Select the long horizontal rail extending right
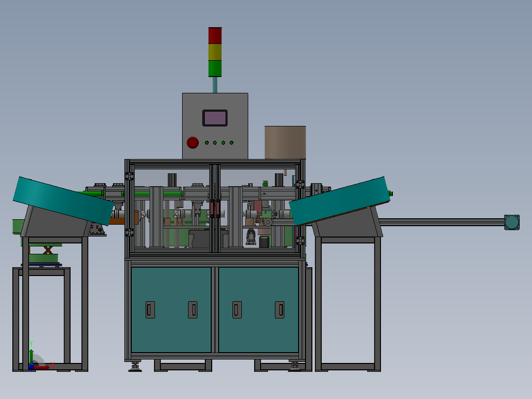This screenshot has height=399, width=532. point(441,222)
